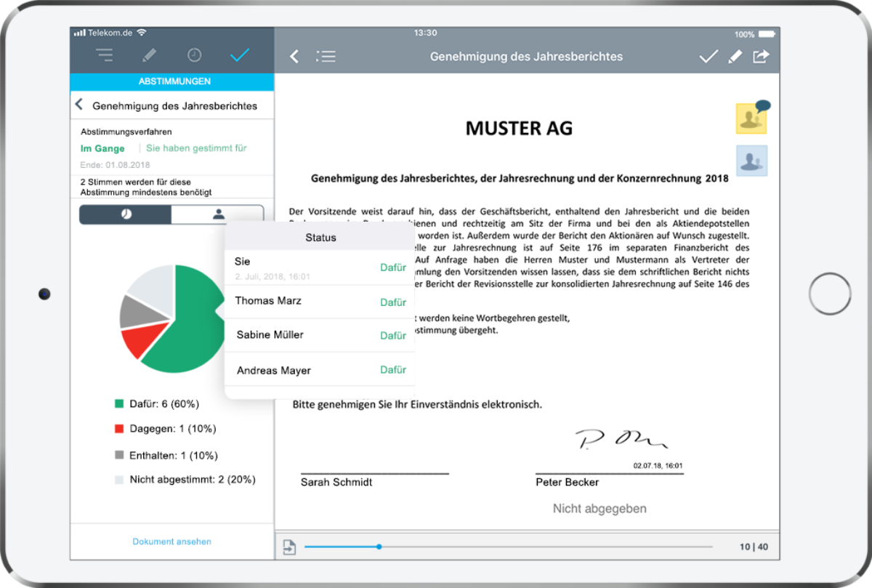Click the page progress slider handle
Screen dimensions: 872x588
(x=379, y=547)
